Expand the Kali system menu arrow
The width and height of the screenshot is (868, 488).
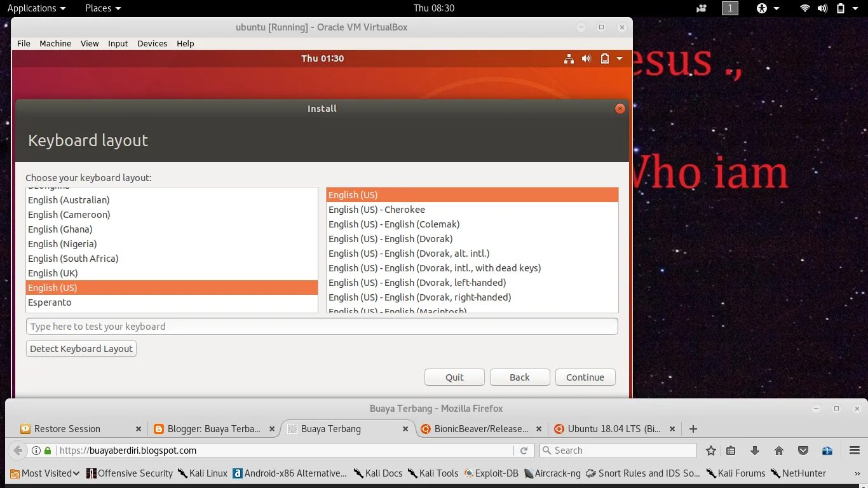pyautogui.click(x=856, y=8)
